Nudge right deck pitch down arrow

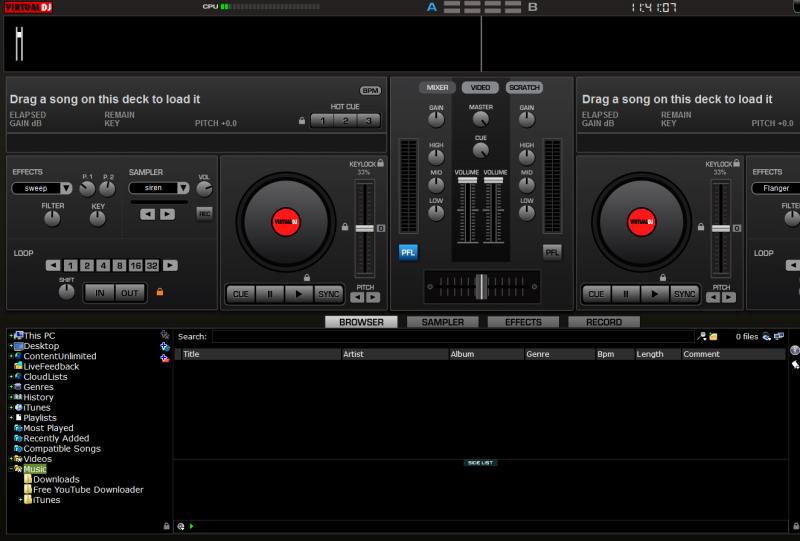713,298
